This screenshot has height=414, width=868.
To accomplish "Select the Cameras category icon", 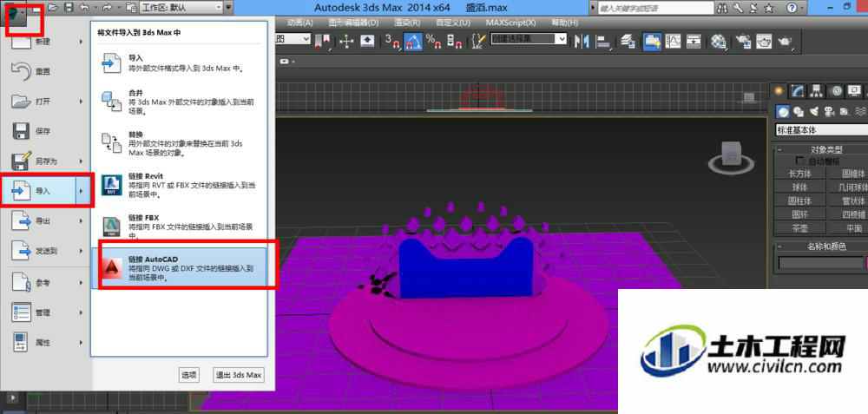I will (829, 111).
